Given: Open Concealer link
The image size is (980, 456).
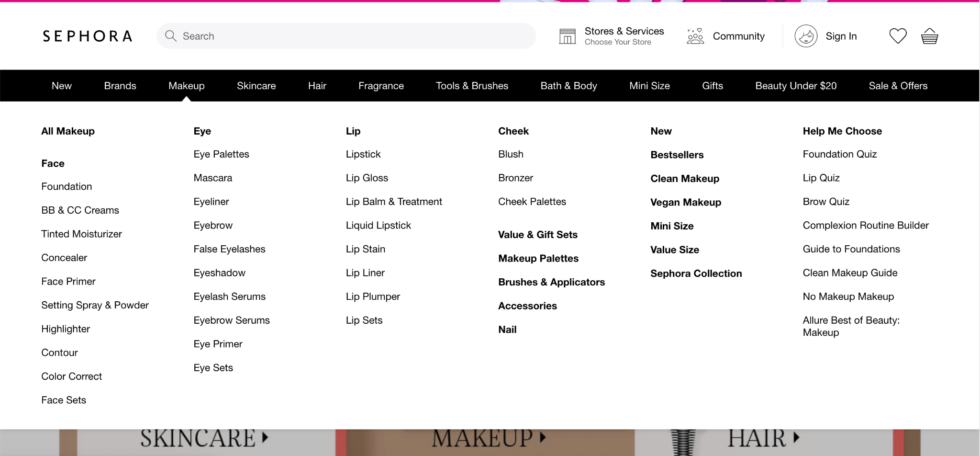Looking at the screenshot, I should 64,258.
